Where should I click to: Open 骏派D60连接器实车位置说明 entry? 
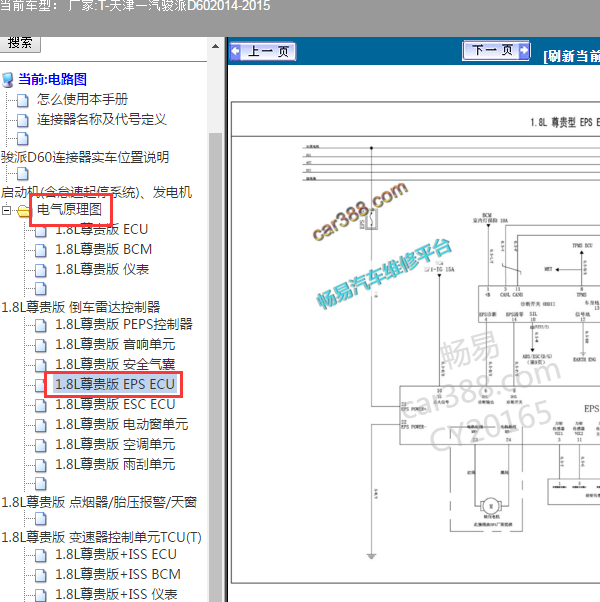[x=85, y=157]
